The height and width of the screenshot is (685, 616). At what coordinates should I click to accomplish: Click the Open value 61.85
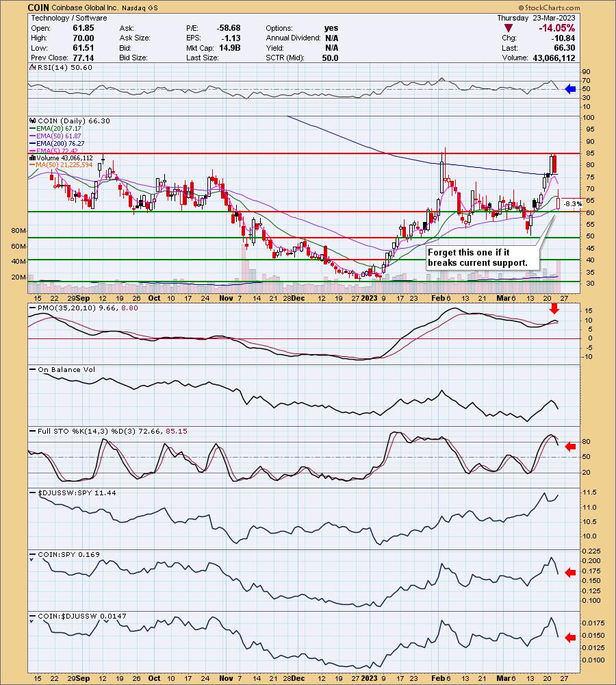coord(84,28)
